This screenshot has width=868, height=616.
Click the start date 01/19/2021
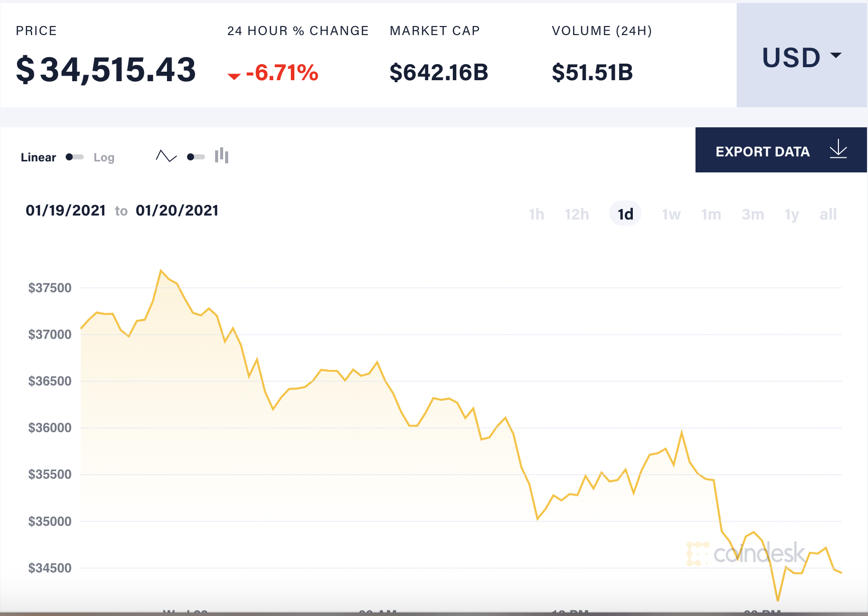point(66,210)
